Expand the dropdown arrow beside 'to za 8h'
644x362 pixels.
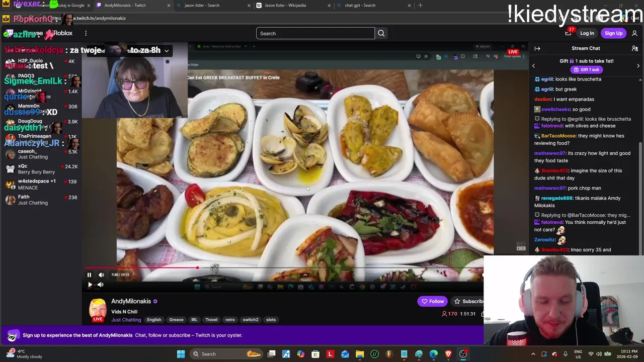(167, 51)
